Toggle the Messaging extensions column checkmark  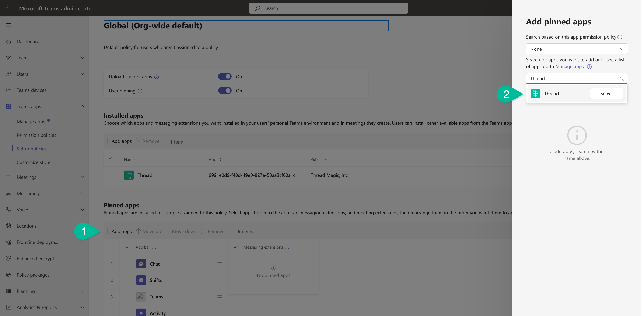[235, 247]
